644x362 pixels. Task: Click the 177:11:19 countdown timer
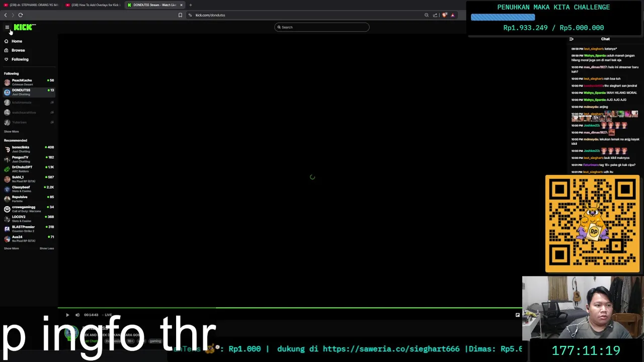pyautogui.click(x=586, y=350)
